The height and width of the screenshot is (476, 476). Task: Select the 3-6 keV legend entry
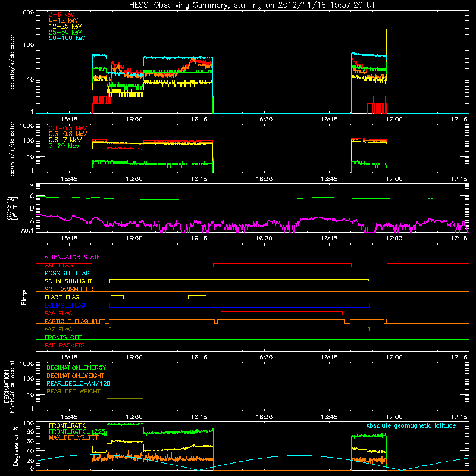[x=61, y=14]
